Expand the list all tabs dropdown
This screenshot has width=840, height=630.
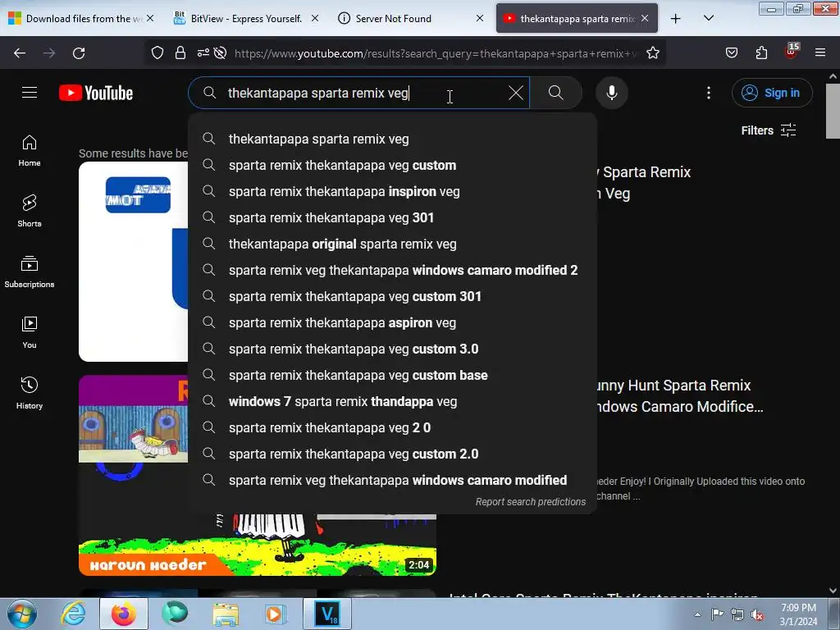(708, 19)
